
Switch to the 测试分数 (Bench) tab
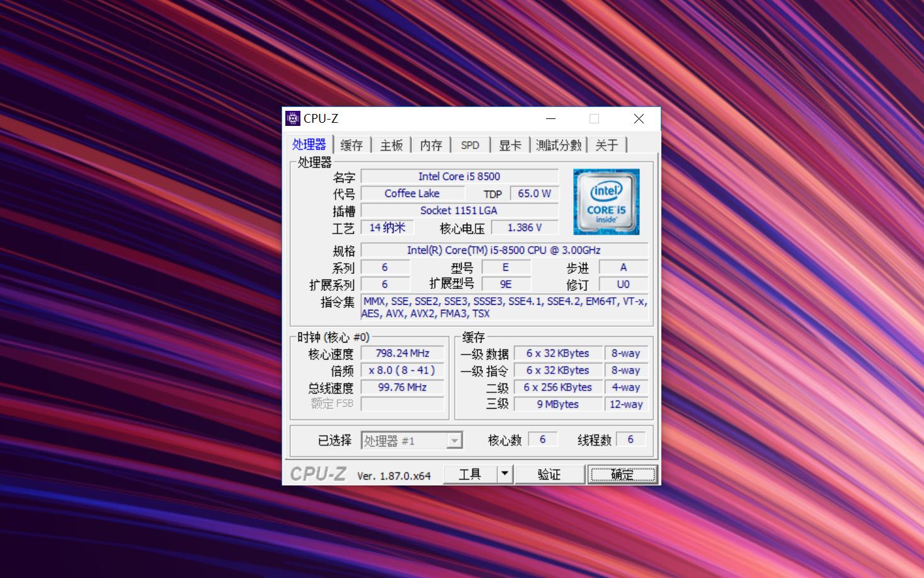[x=558, y=144]
